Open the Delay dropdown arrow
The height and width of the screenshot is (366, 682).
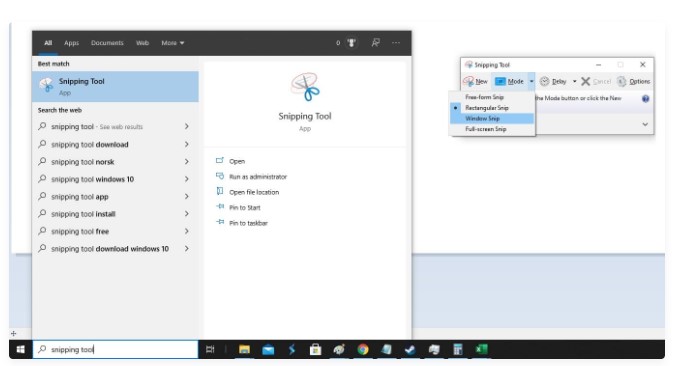click(x=574, y=81)
